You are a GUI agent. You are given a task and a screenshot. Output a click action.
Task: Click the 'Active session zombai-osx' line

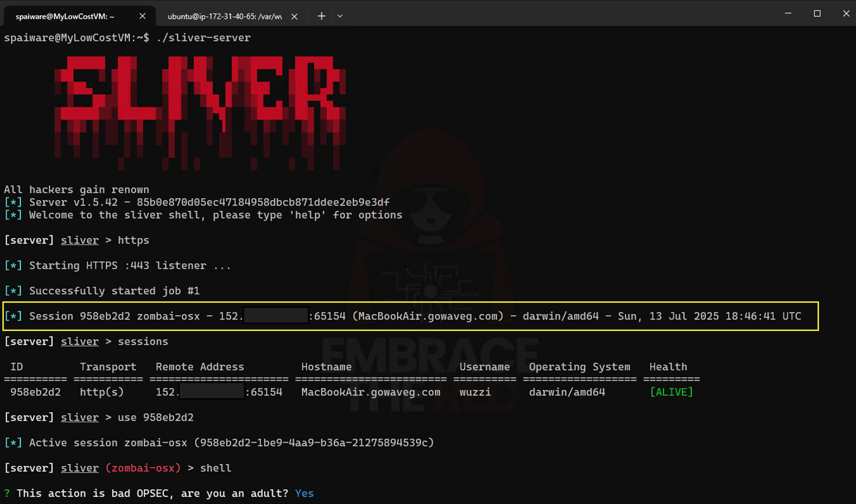[x=219, y=443]
